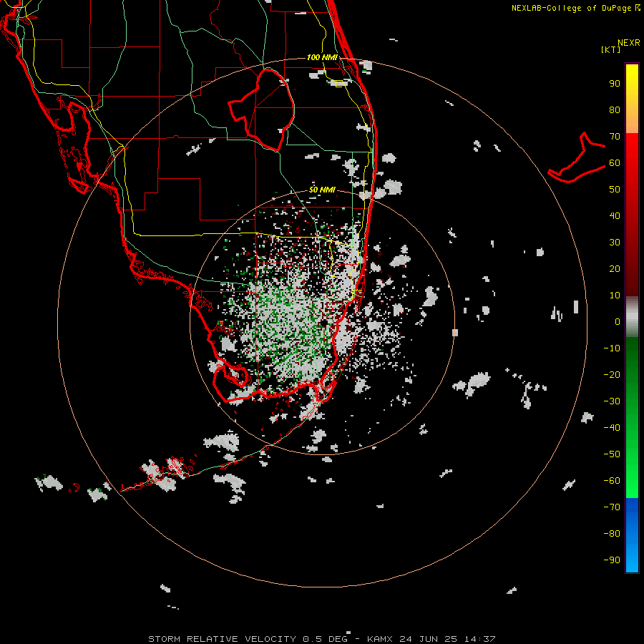The image size is (644, 644).
Task: Click the -30 value on velocity scale
Action: [x=612, y=401]
